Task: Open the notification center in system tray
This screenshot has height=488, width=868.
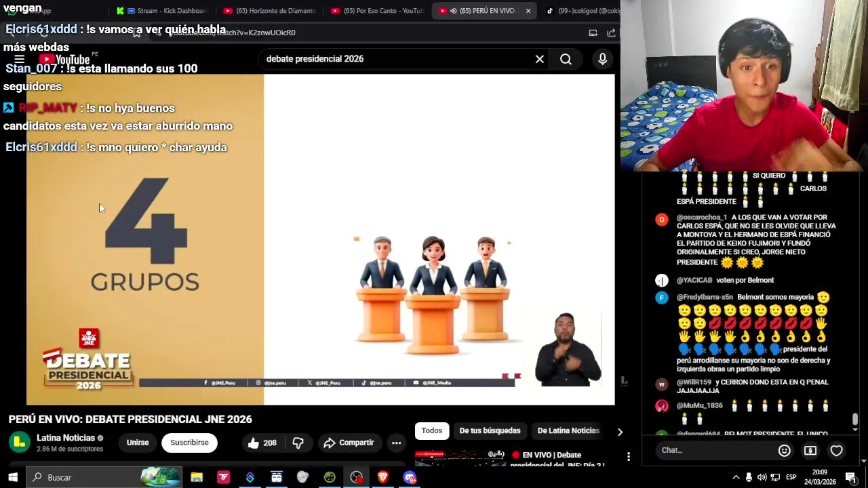Action: [850, 477]
